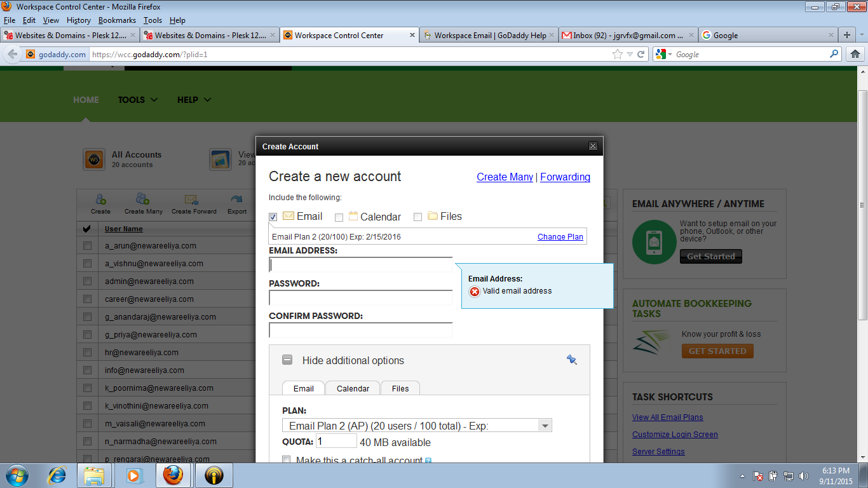Click the catch-all account help icon
The image size is (868, 488).
[428, 461]
